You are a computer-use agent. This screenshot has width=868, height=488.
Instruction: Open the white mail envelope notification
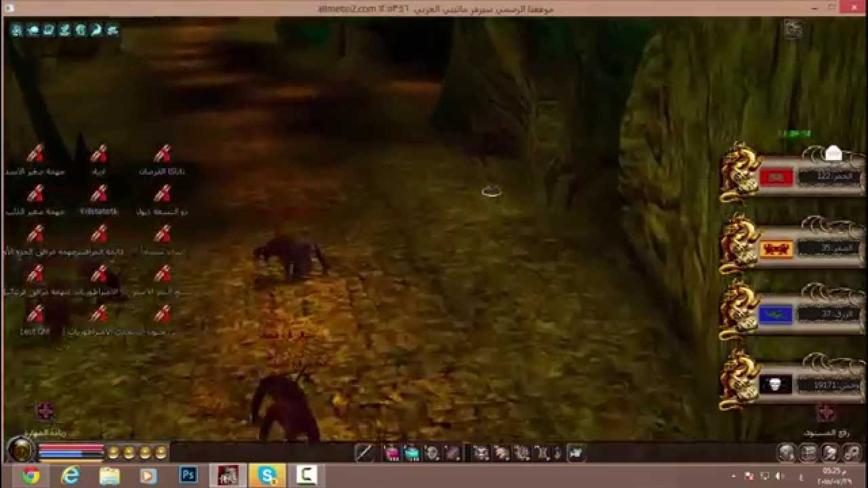tap(833, 154)
